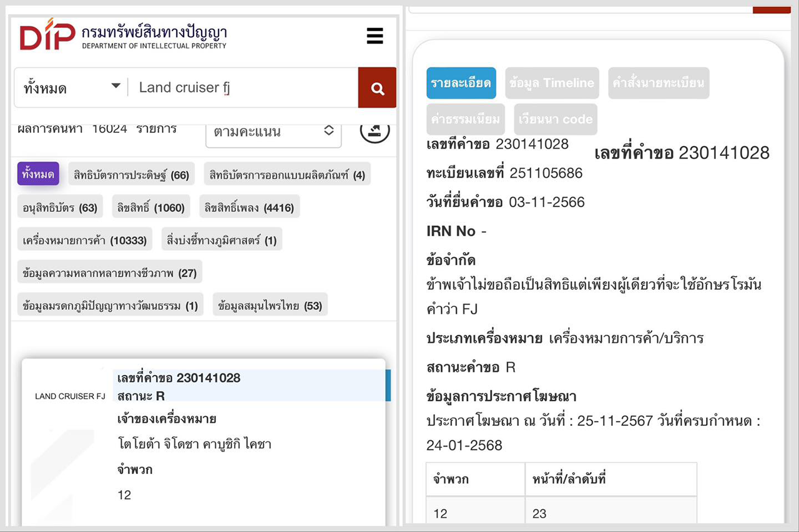Click the export results round icon
The image size is (799, 532).
[375, 131]
